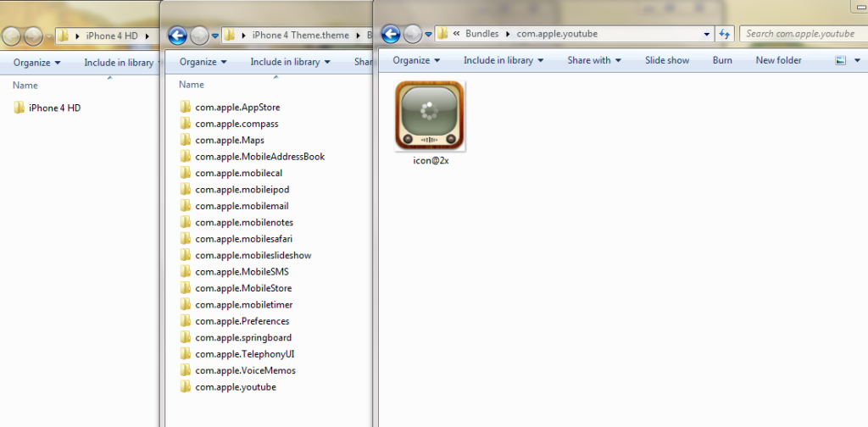
Task: Open recent pages arrow in Theme window
Action: click(x=215, y=37)
